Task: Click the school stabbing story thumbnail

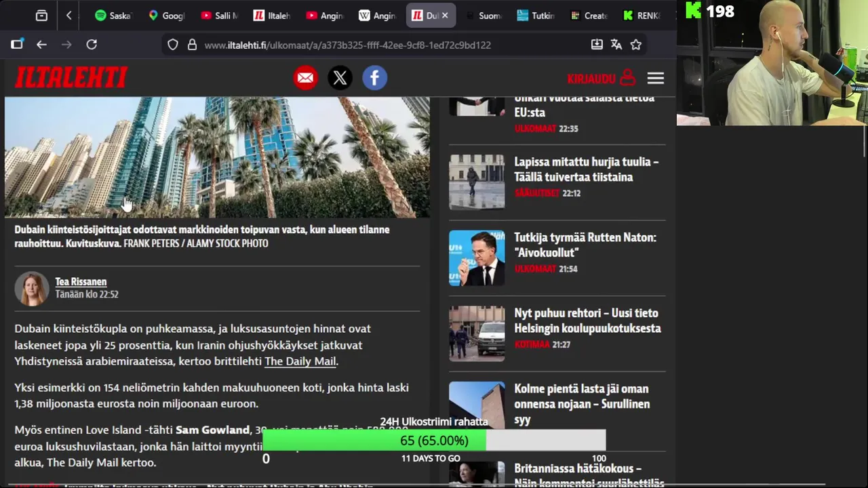Action: click(x=477, y=333)
